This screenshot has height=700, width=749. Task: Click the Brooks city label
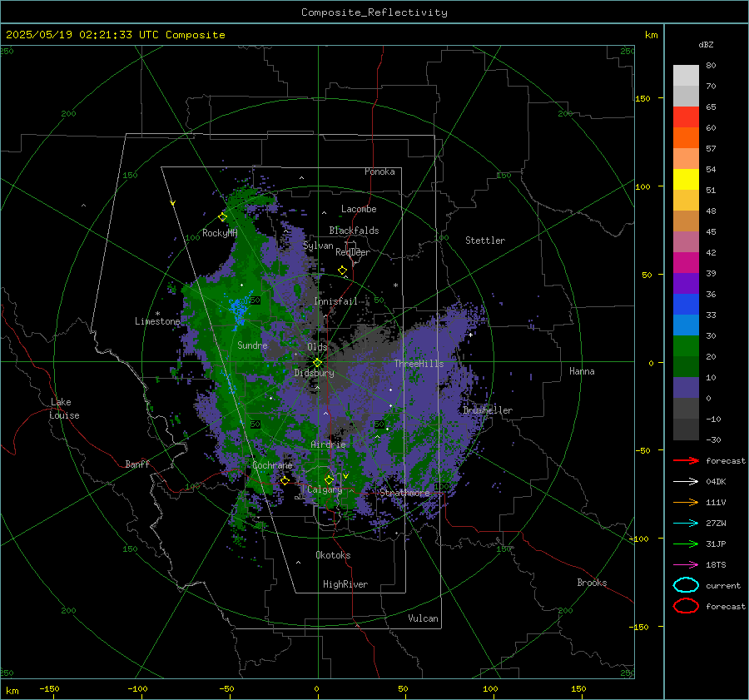(x=592, y=583)
